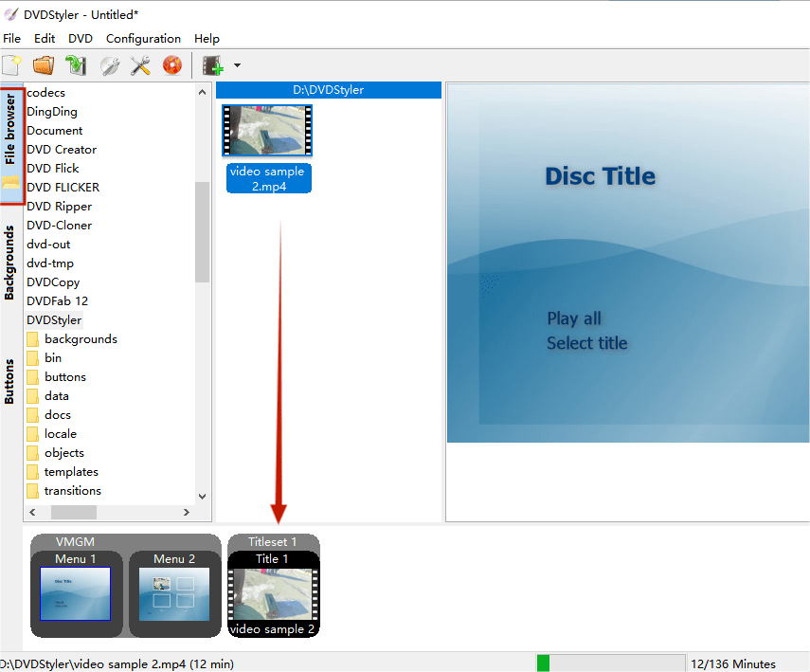The height and width of the screenshot is (672, 810).
Task: Open settings with crossed tools icon
Action: pos(140,65)
